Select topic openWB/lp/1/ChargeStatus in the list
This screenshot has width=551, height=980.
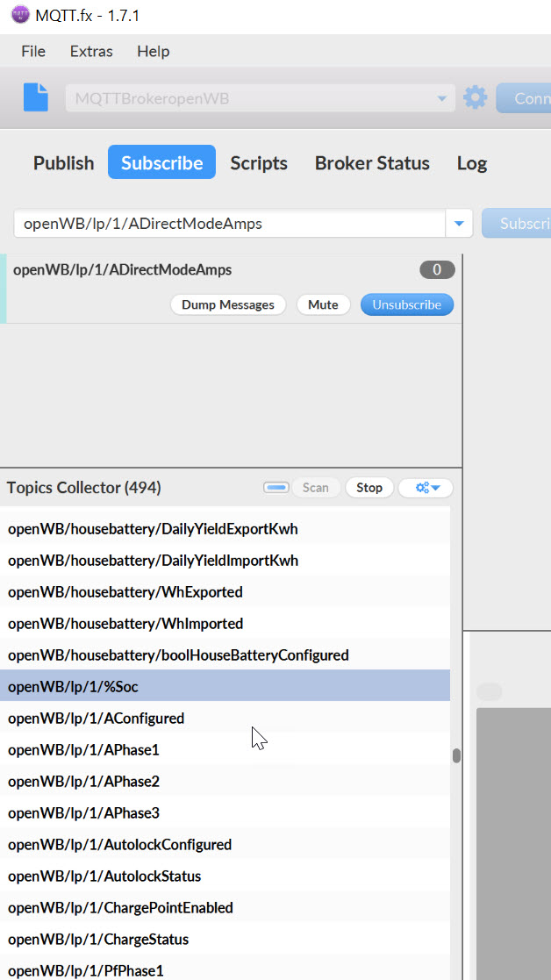pyautogui.click(x=98, y=939)
